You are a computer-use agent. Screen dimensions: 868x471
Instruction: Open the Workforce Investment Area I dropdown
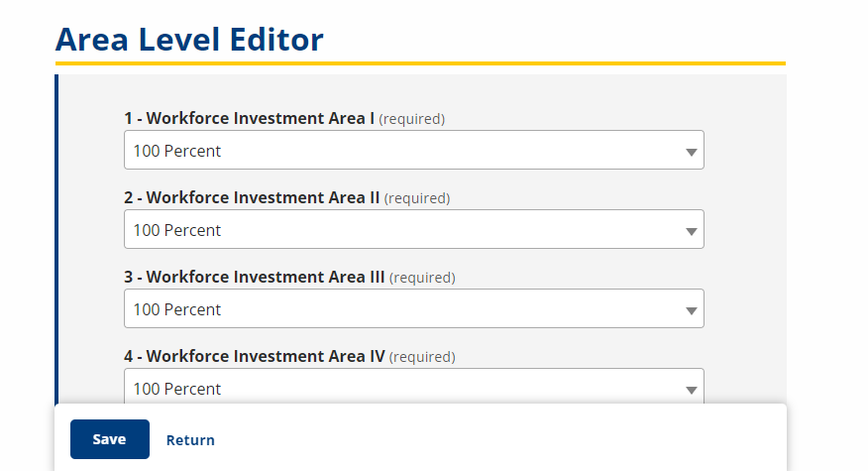pos(413,151)
